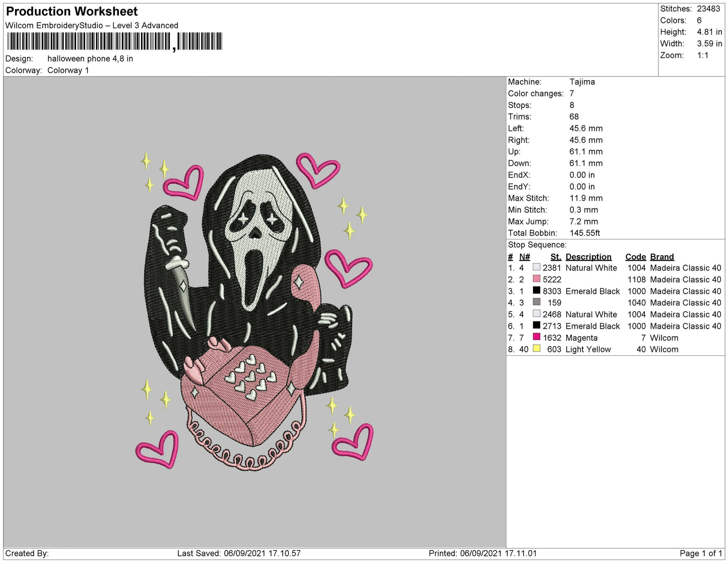Viewport: 728px width, 563px height.
Task: Click the 'Printed: 06/09/2021 17.11.01' text
Action: click(x=483, y=553)
